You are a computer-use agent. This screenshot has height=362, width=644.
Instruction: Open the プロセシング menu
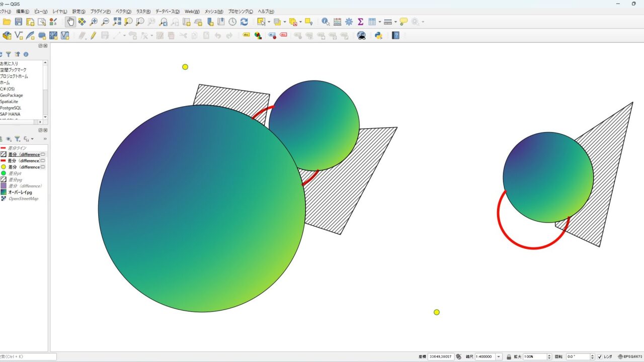pos(240,11)
